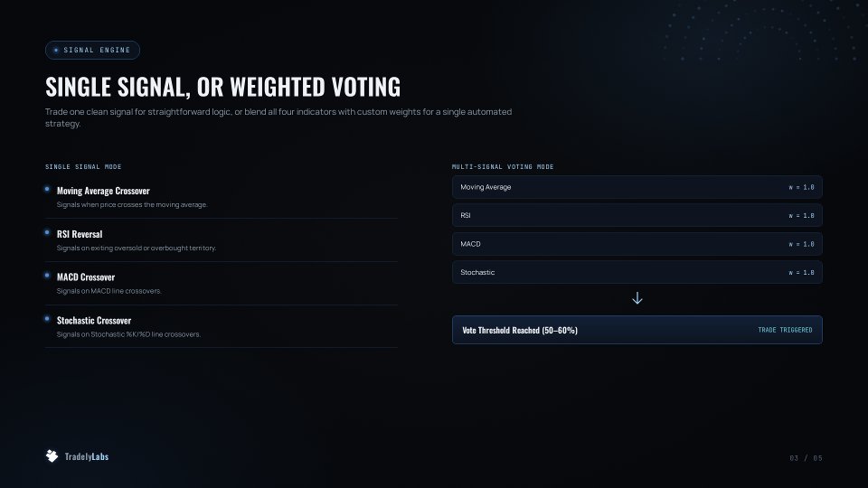Click the 03 / 05 page indicator
868x488 pixels.
[x=806, y=458]
